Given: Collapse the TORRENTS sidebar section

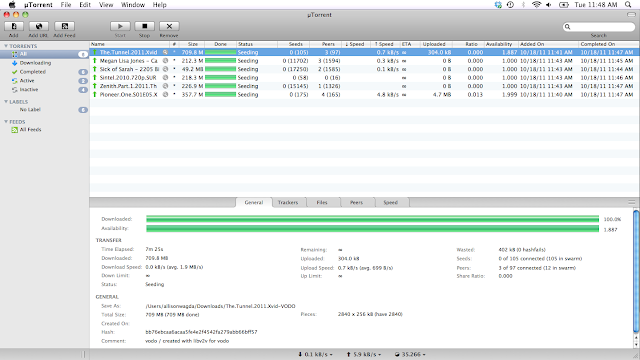Looking at the screenshot, I should click(x=6, y=46).
